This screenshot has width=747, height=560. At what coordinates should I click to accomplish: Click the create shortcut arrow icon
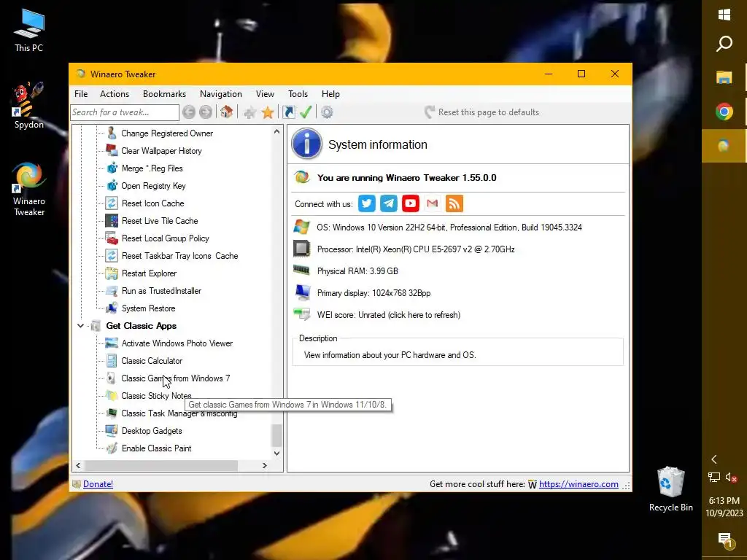tap(288, 112)
